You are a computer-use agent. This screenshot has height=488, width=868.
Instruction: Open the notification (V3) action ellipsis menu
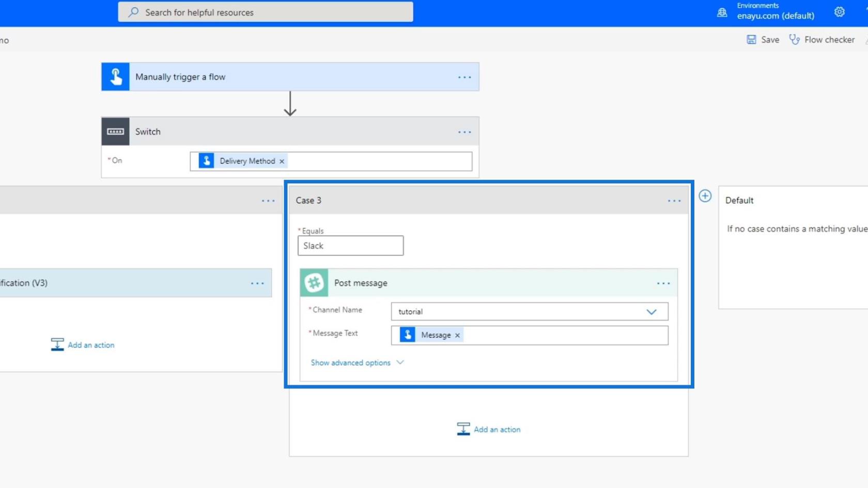coord(257,284)
